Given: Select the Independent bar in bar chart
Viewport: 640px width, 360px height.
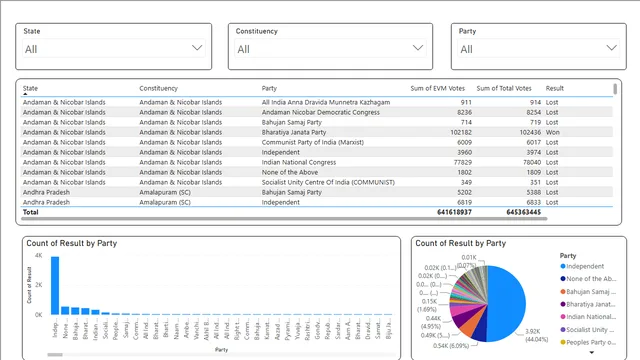Looking at the screenshot, I should tap(55, 285).
